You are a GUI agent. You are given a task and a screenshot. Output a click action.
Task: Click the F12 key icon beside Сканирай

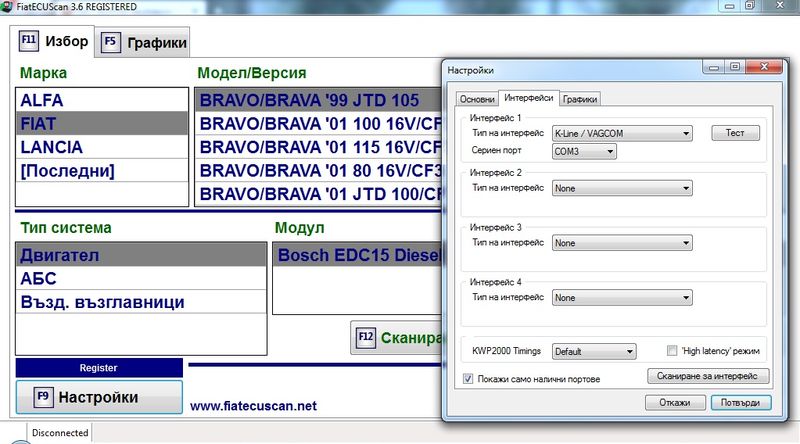[366, 338]
